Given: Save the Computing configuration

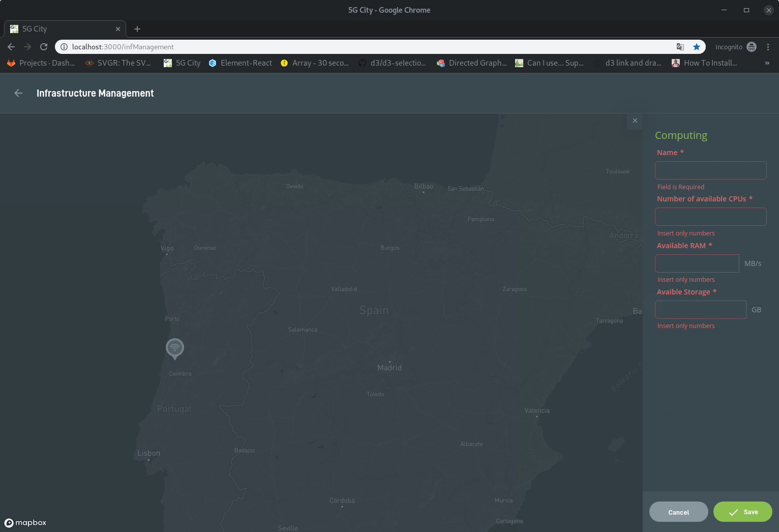Looking at the screenshot, I should pyautogui.click(x=742, y=512).
